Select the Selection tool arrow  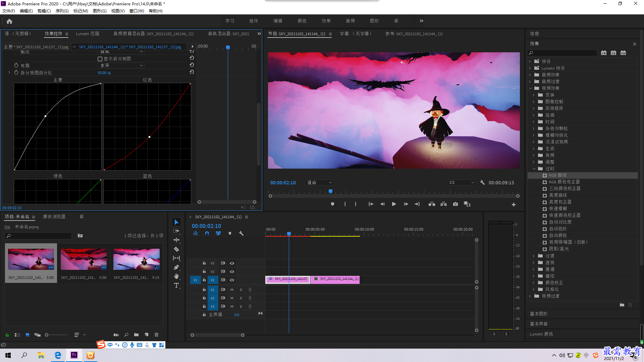(x=176, y=222)
